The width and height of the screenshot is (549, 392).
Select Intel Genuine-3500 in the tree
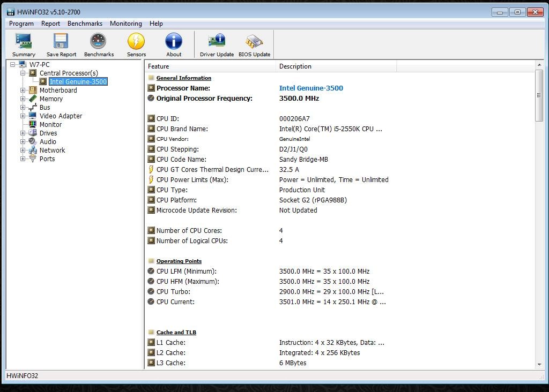(78, 81)
